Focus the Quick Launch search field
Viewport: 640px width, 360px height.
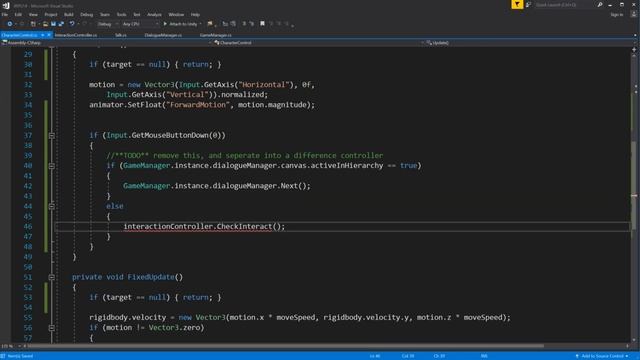click(564, 4)
